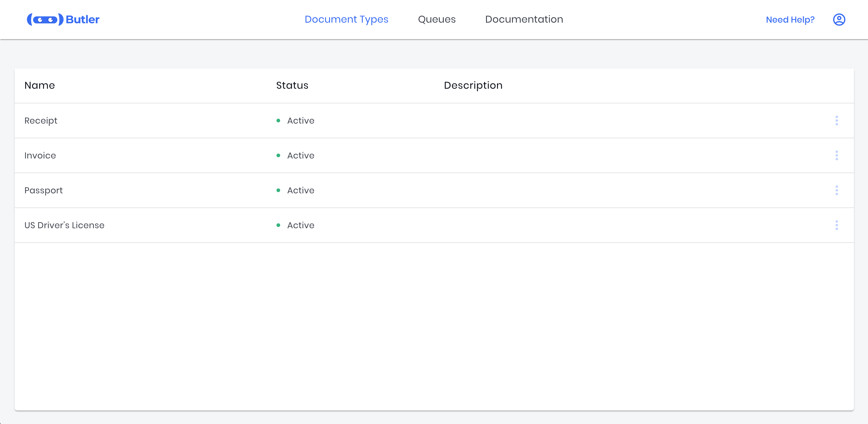
Task: Open the Documentation tab
Action: coord(524,20)
